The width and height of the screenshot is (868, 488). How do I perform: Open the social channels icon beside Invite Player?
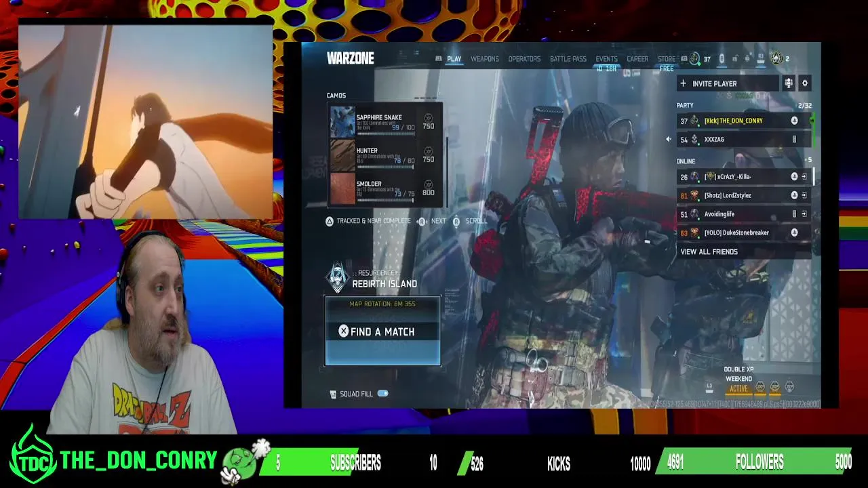point(789,83)
